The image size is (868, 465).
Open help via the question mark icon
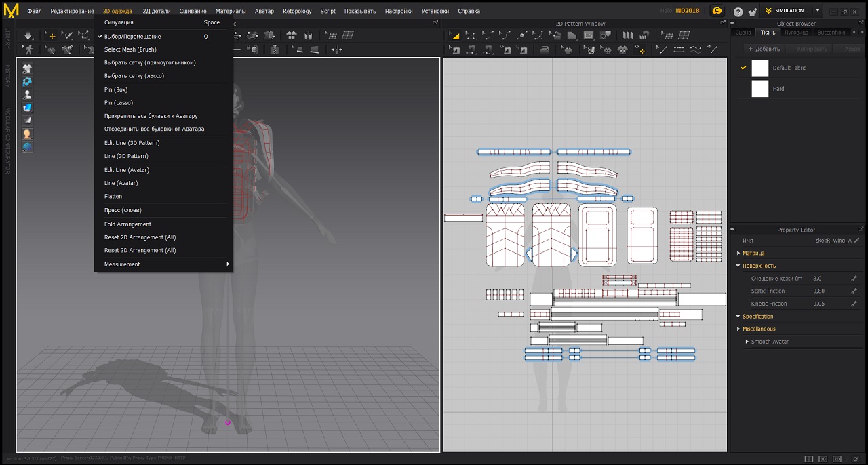coord(738,12)
